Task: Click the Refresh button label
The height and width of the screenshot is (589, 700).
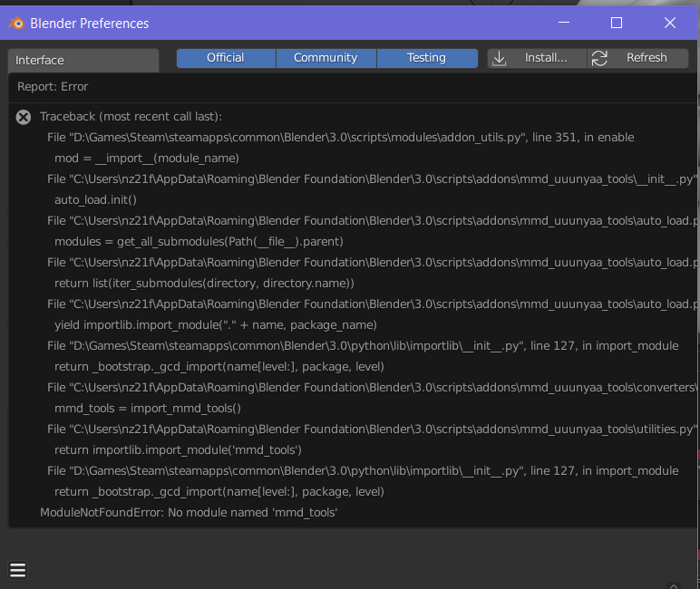Action: tap(647, 58)
